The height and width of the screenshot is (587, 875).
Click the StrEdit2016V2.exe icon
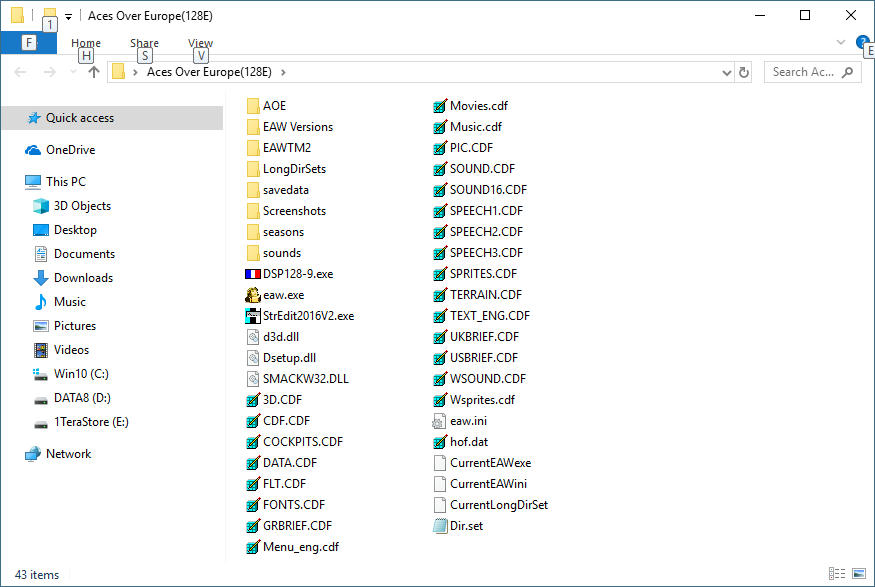tap(253, 316)
